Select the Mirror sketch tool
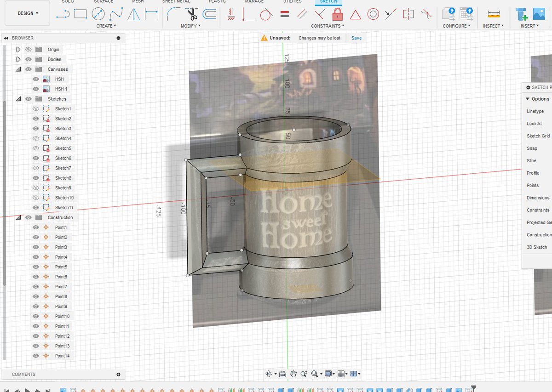The height and width of the screenshot is (392, 552). click(x=134, y=14)
